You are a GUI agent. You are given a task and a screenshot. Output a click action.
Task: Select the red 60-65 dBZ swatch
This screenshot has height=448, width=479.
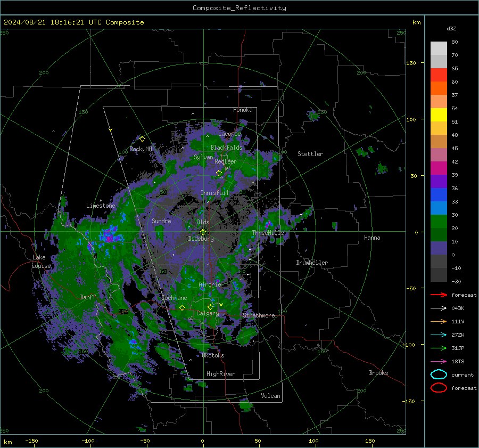coord(439,75)
